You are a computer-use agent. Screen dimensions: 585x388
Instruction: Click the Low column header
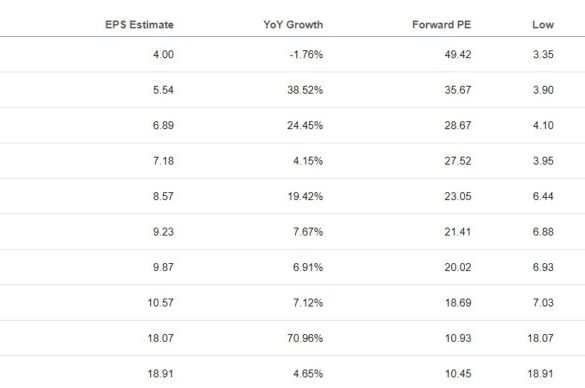click(543, 25)
